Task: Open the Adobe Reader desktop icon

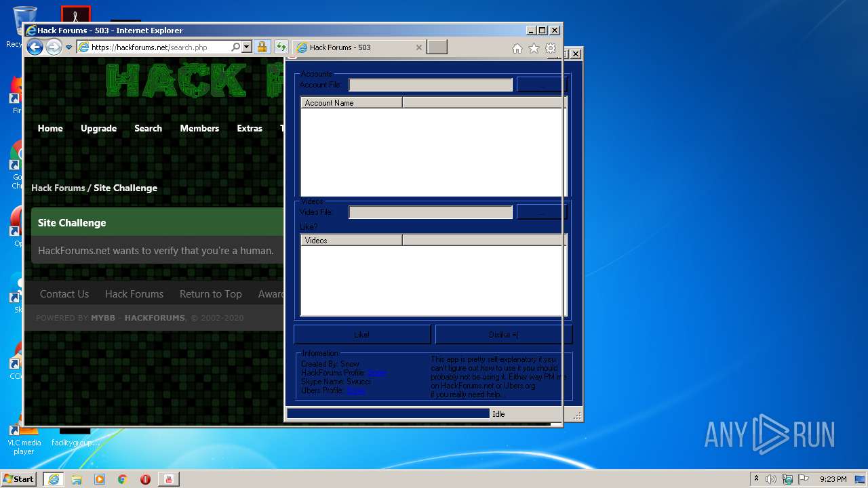Action: click(x=75, y=15)
